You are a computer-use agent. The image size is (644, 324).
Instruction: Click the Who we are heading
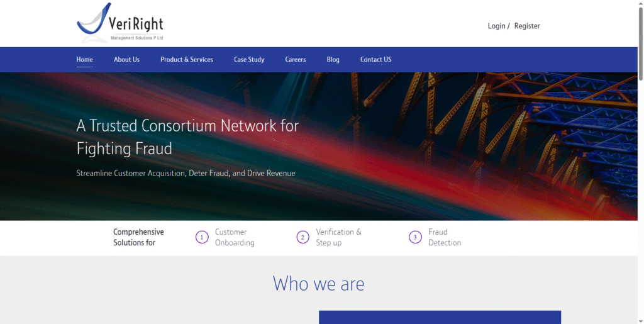point(319,284)
